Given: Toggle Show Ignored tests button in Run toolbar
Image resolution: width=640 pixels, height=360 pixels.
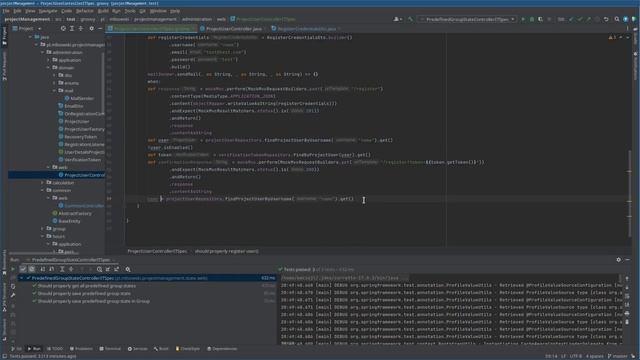Looking at the screenshot, I should [x=31, y=269].
